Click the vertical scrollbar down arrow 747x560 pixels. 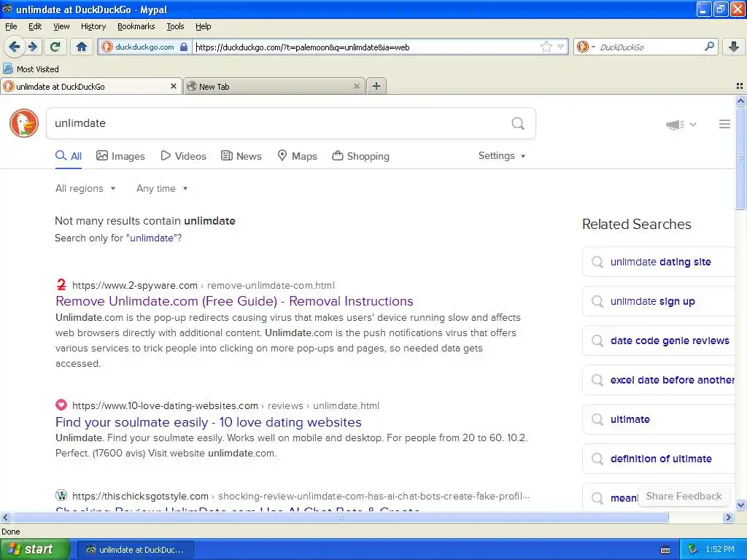point(740,505)
